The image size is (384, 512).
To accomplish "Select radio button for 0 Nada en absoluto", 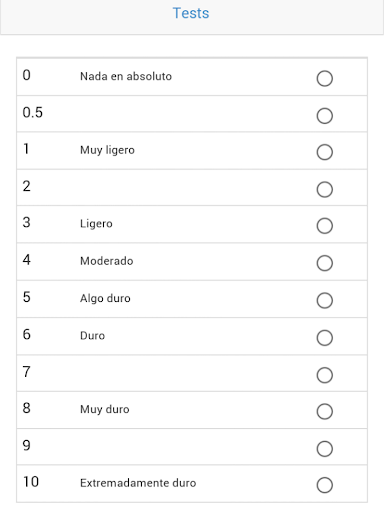I will point(325,78).
